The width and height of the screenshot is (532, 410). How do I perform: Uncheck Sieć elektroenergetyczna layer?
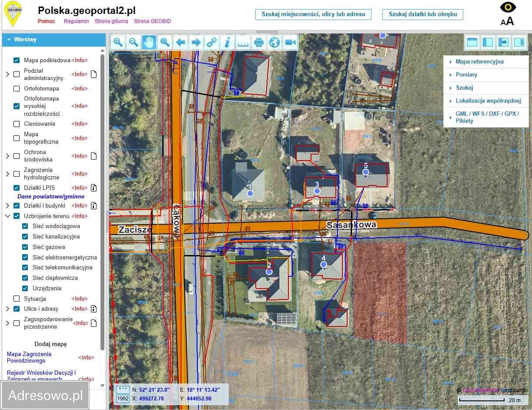point(25,257)
